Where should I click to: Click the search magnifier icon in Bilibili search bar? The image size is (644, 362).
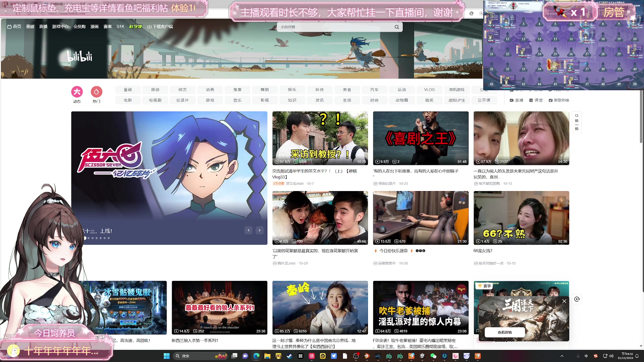coord(397,27)
